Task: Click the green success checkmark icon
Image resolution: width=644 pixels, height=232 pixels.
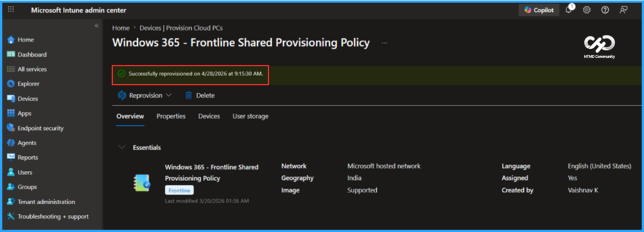Action: tap(121, 74)
